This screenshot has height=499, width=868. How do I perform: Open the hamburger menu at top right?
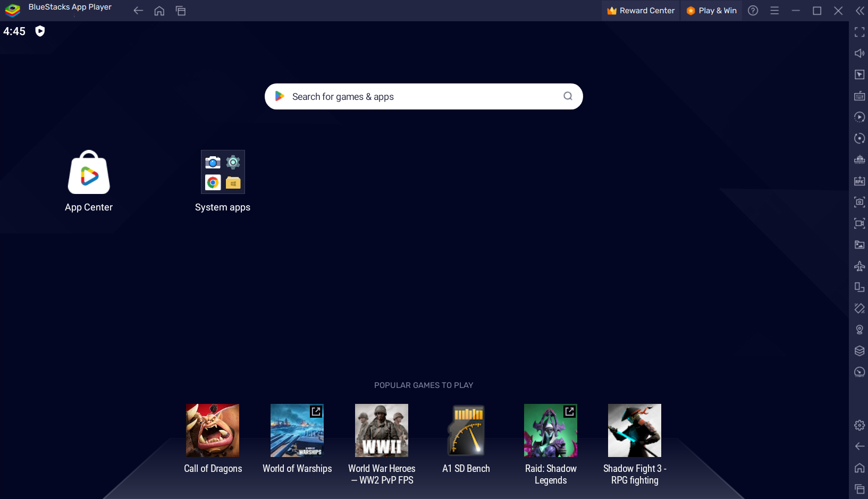coord(774,10)
